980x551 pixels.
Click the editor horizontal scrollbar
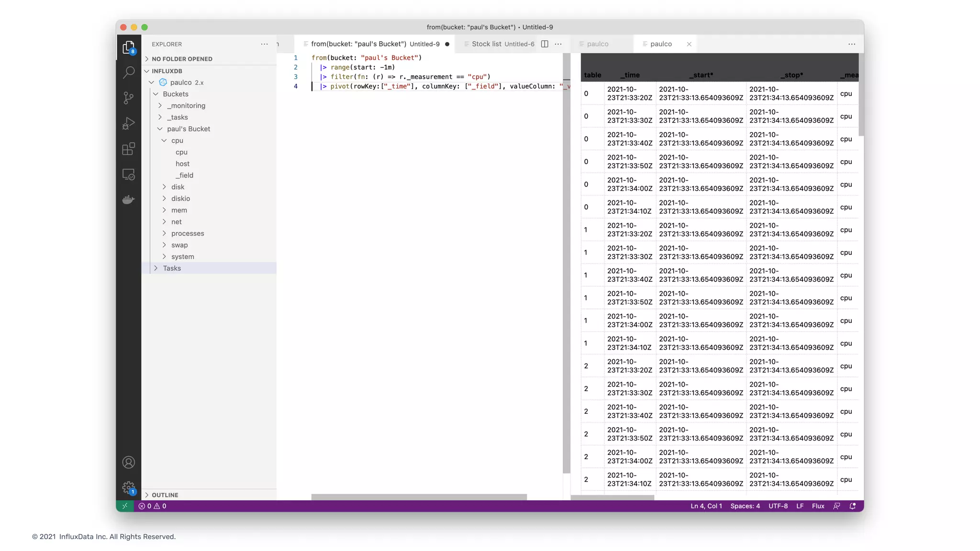[x=419, y=497]
